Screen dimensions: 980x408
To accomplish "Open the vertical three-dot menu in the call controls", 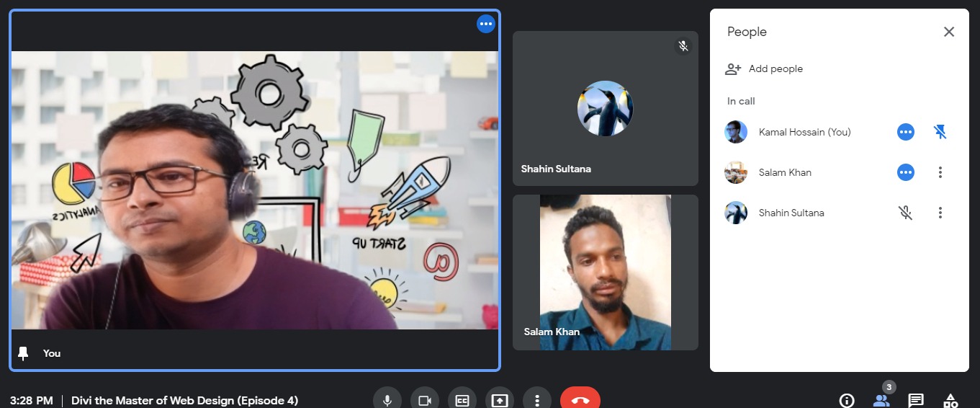I will (537, 400).
